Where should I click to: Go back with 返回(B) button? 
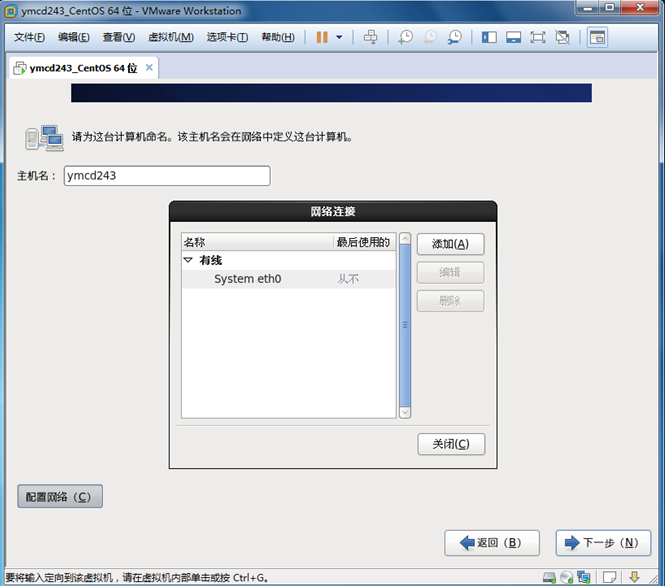[x=492, y=543]
